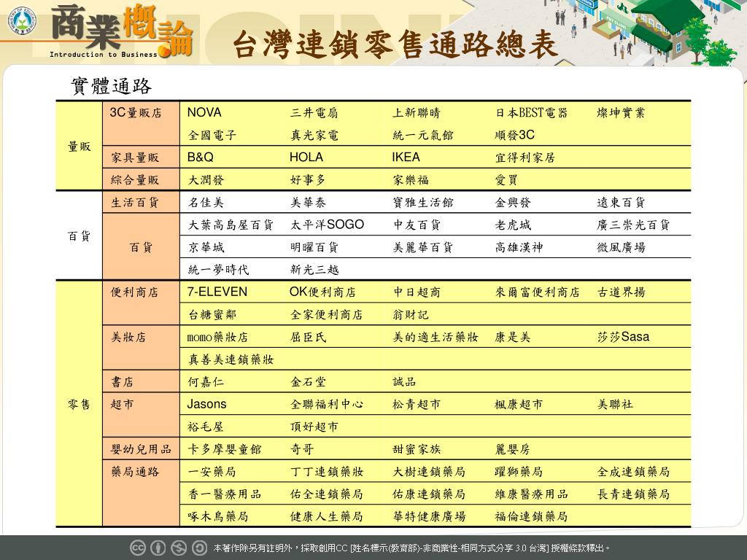The height and width of the screenshot is (560, 747).
Task: Click the 書店 subcategory cell
Action: [x=141, y=381]
